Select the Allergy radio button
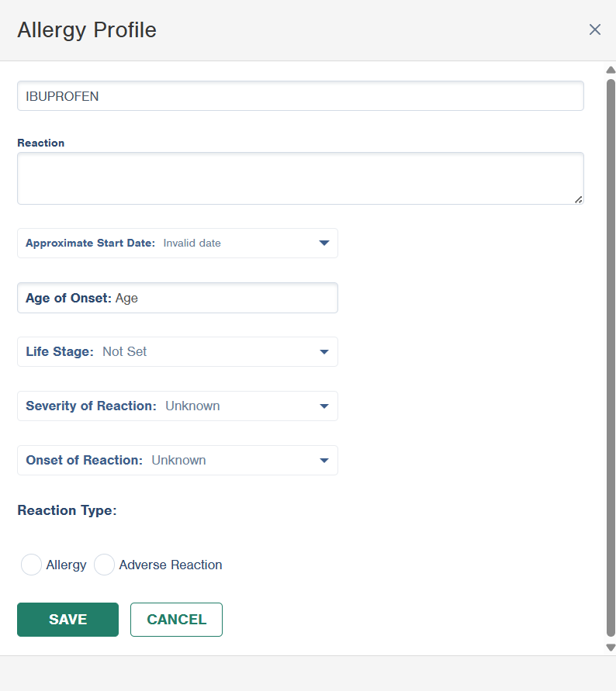The width and height of the screenshot is (616, 691). tap(31, 565)
